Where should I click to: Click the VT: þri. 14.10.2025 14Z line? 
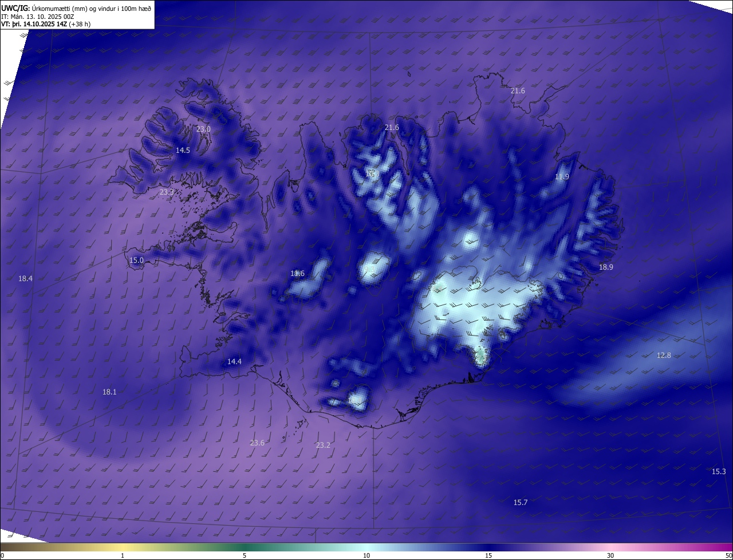coord(46,24)
